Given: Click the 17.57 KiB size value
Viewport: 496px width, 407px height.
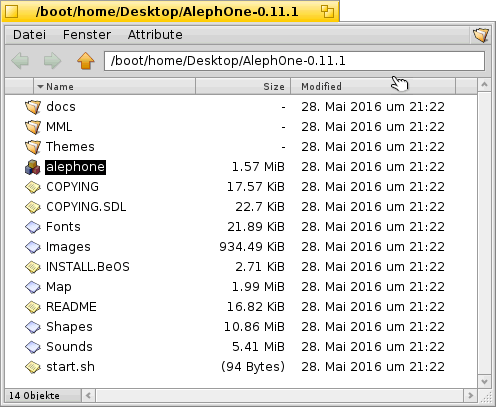Looking at the screenshot, I should pyautogui.click(x=256, y=187).
